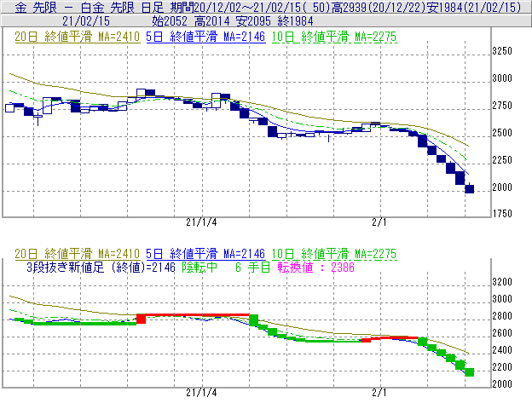Viewport: 532px width, 403px height.
Task: Click the date 21/02/15 in the info bar
Action: pyautogui.click(x=86, y=21)
